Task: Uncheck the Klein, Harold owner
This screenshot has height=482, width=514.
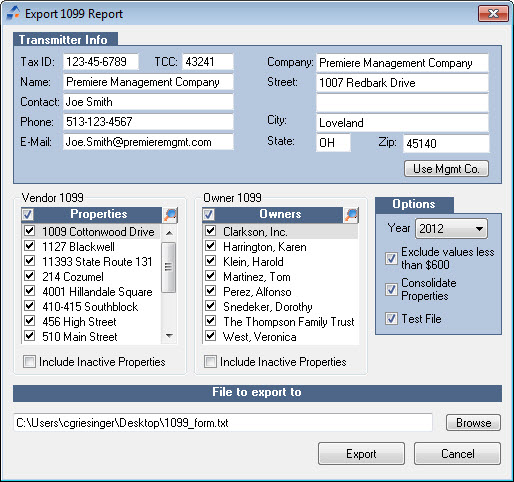Action: (211, 261)
